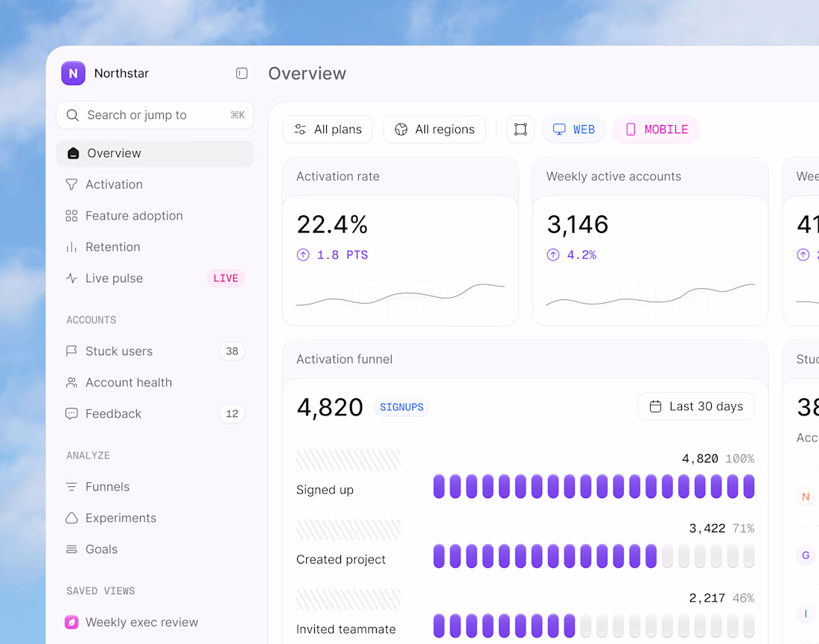Collapse the sidebar with the panel icon
The height and width of the screenshot is (644, 819).
pos(241,73)
